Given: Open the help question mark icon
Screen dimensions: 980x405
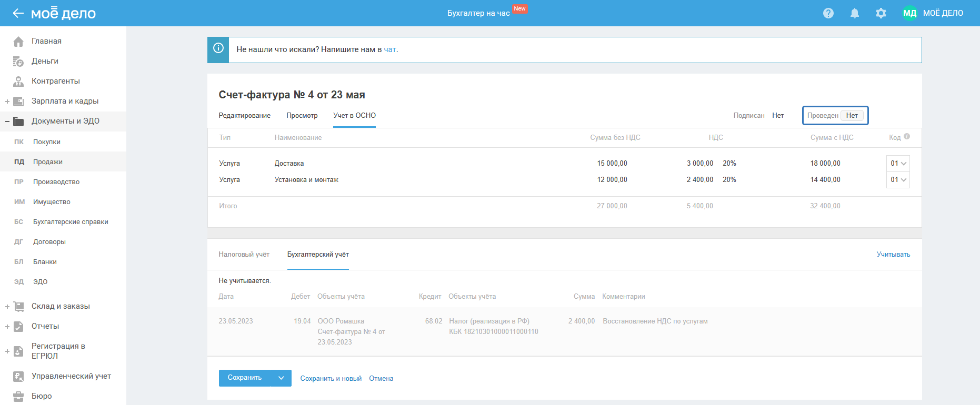Looking at the screenshot, I should (828, 13).
